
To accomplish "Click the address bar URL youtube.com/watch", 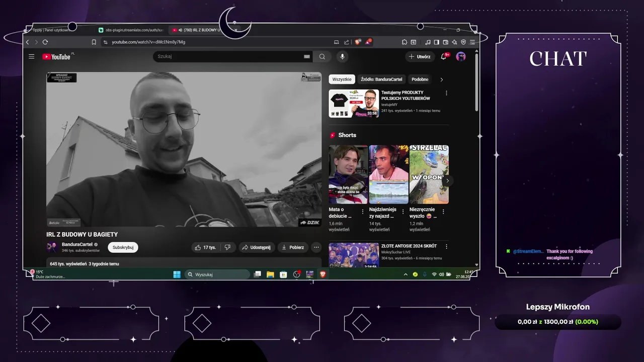I will (148, 42).
